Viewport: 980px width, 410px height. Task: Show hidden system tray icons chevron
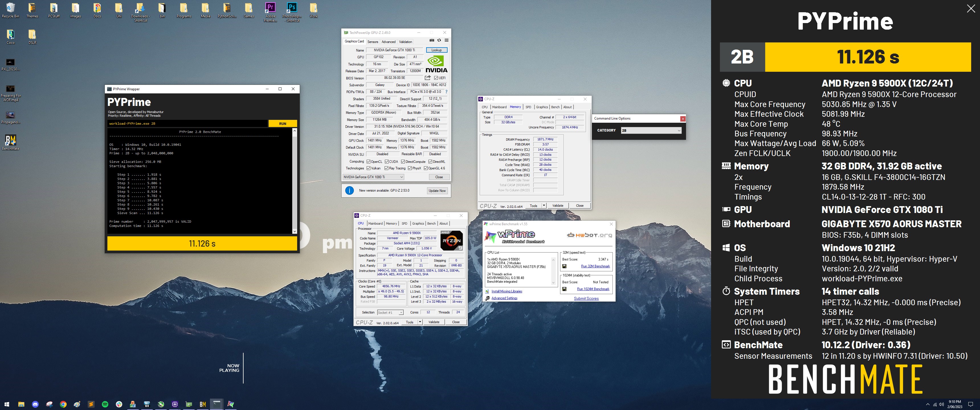click(x=928, y=404)
